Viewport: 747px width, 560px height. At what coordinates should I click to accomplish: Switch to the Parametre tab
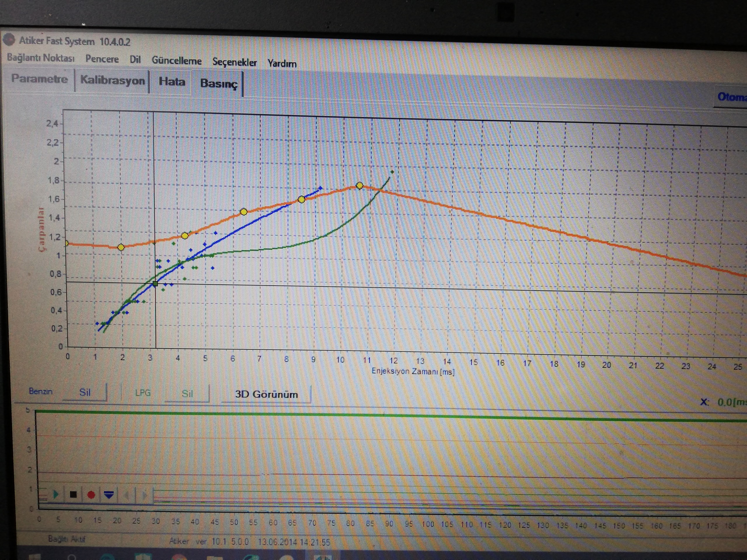click(x=39, y=79)
